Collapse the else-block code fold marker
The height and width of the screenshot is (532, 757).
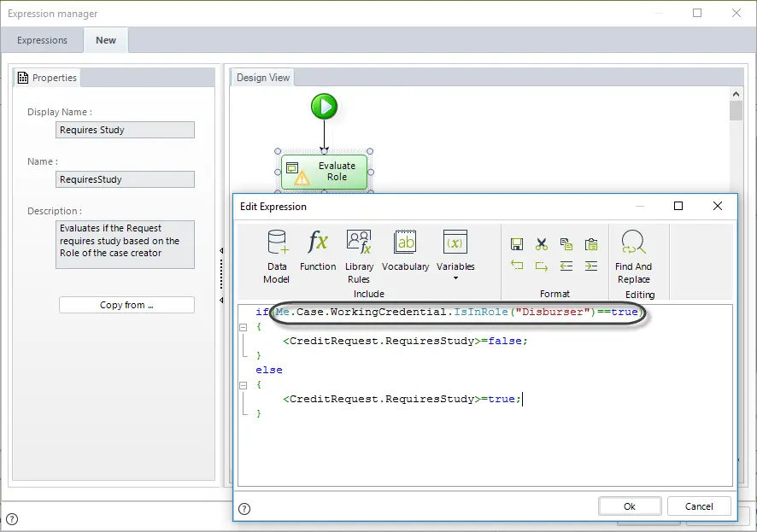tap(244, 385)
